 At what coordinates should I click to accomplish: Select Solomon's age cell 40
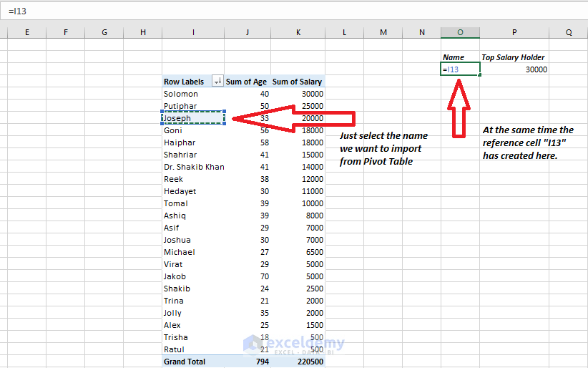(x=248, y=94)
